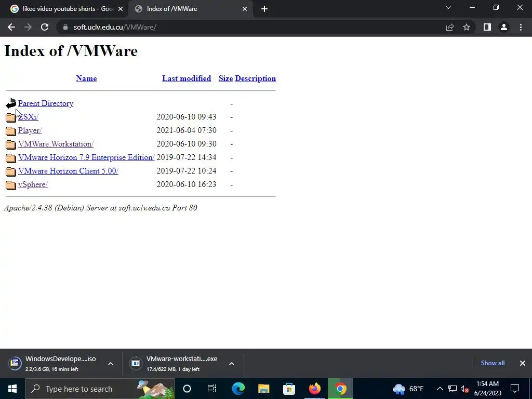Image resolution: width=532 pixels, height=399 pixels.
Task: Bookmark this page with the star
Action: pyautogui.click(x=467, y=27)
